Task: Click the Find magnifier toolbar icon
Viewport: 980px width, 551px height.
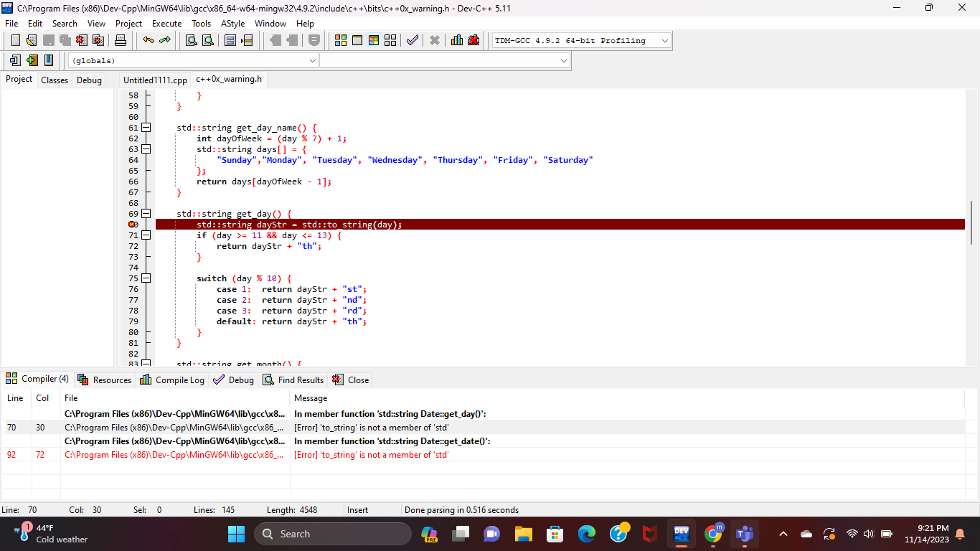Action: coord(192,40)
